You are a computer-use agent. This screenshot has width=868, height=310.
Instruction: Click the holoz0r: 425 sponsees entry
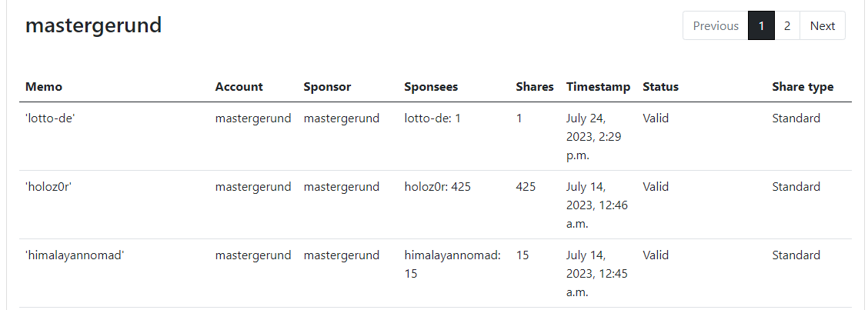pos(437,187)
